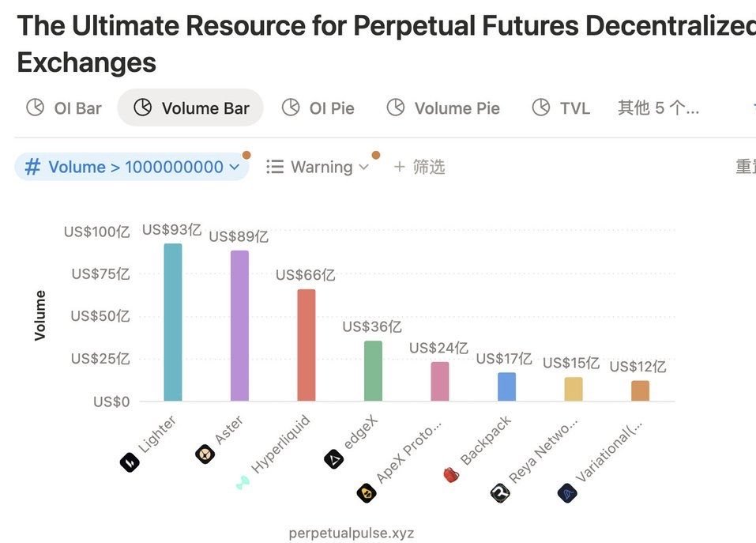Click the ApeX Protocol logo icon
The width and height of the screenshot is (756, 543).
[366, 493]
